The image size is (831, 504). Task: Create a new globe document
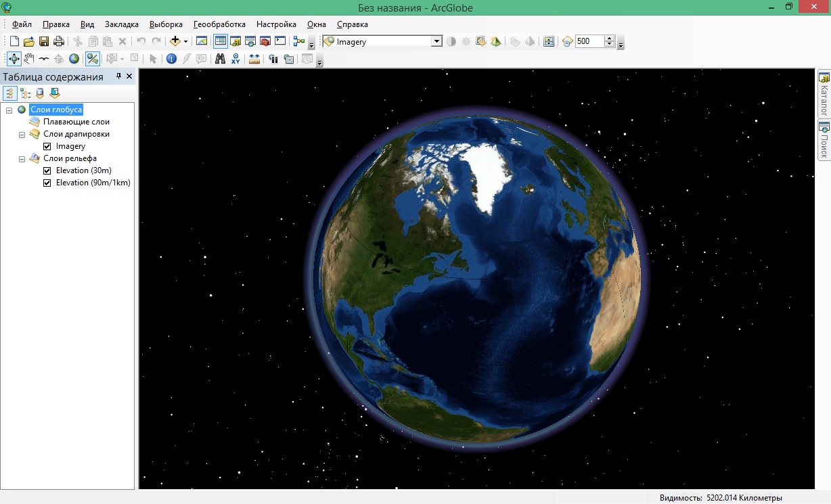point(14,41)
